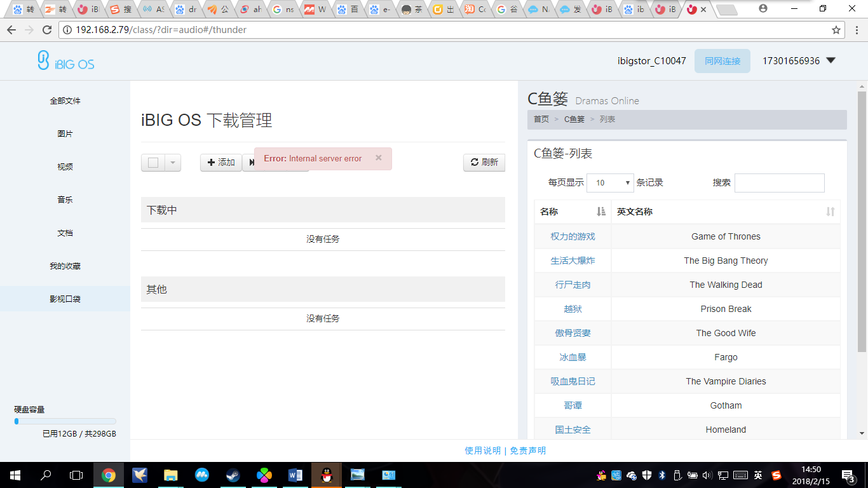868x488 pixels.
Task: Click the ibigstor_C10047 device name
Action: point(652,61)
